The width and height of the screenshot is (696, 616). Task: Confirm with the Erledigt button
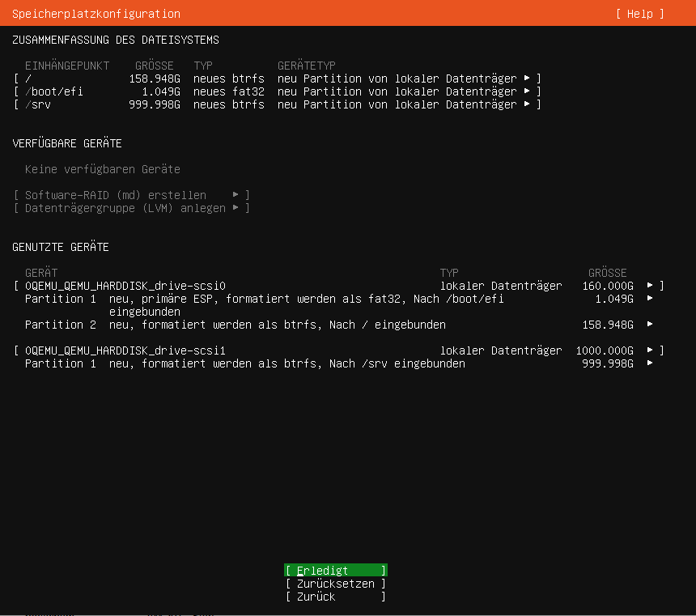[x=336, y=570]
